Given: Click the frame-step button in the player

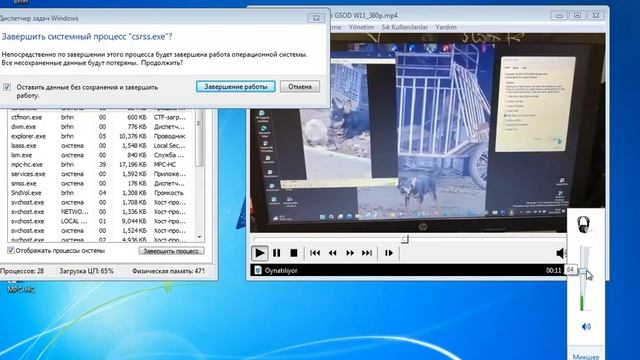Looking at the screenshot, I should point(389,253).
